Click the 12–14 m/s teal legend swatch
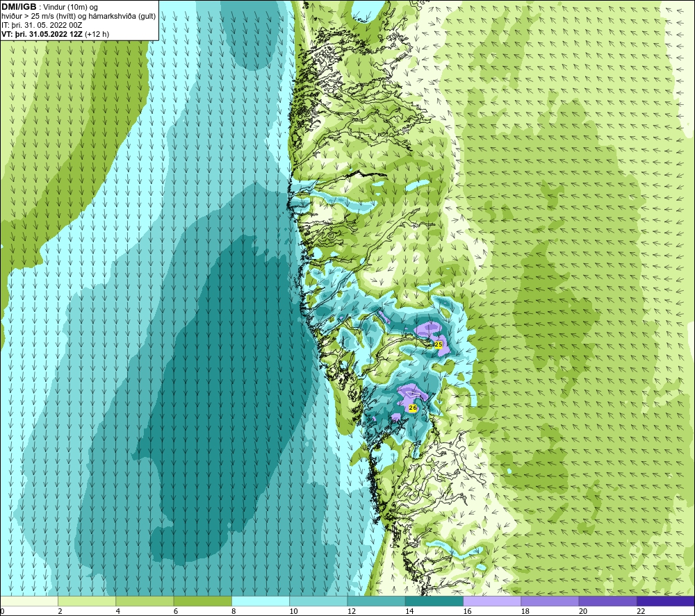695x616 pixels. pyautogui.click(x=376, y=601)
